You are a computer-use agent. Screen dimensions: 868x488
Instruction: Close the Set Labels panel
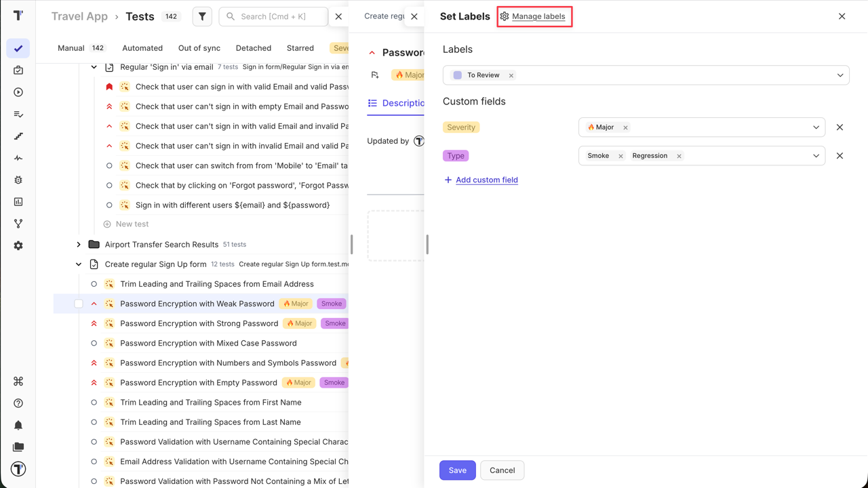tap(842, 16)
